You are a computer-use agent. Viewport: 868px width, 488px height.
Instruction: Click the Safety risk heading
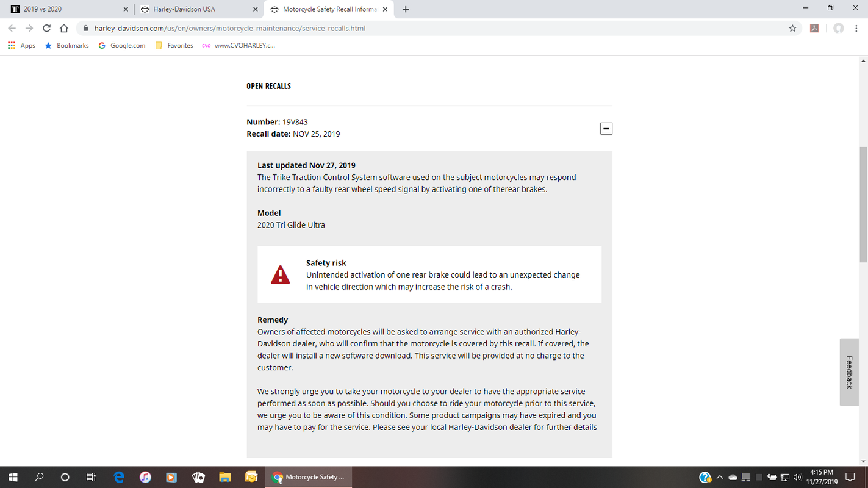[326, 263]
